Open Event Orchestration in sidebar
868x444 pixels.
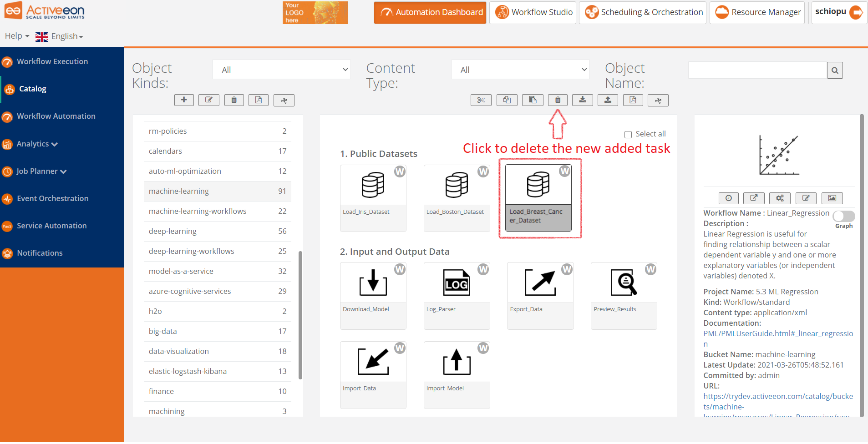click(53, 198)
